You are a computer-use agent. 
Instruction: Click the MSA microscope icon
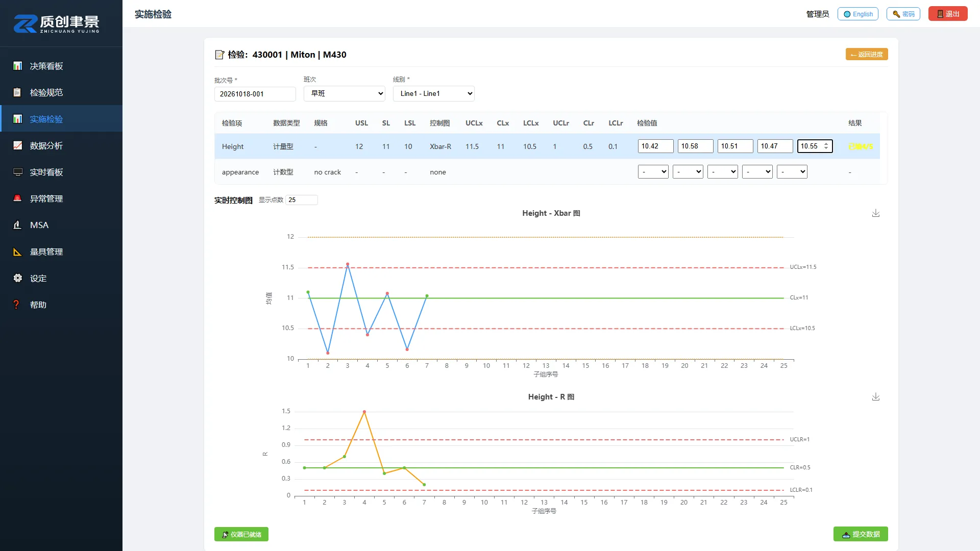(18, 225)
